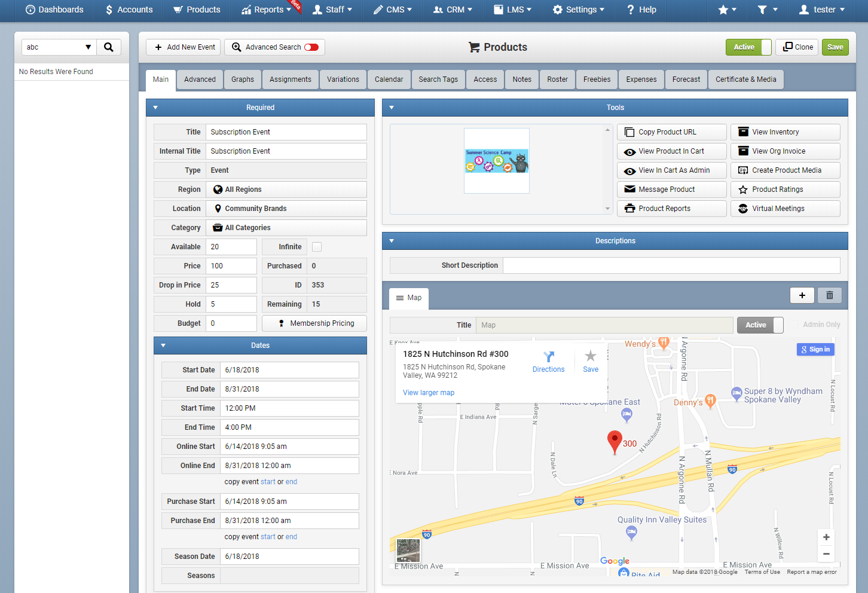Viewport: 868px width, 593px height.
Task: Open the Staff dropdown menu
Action: tap(332, 10)
